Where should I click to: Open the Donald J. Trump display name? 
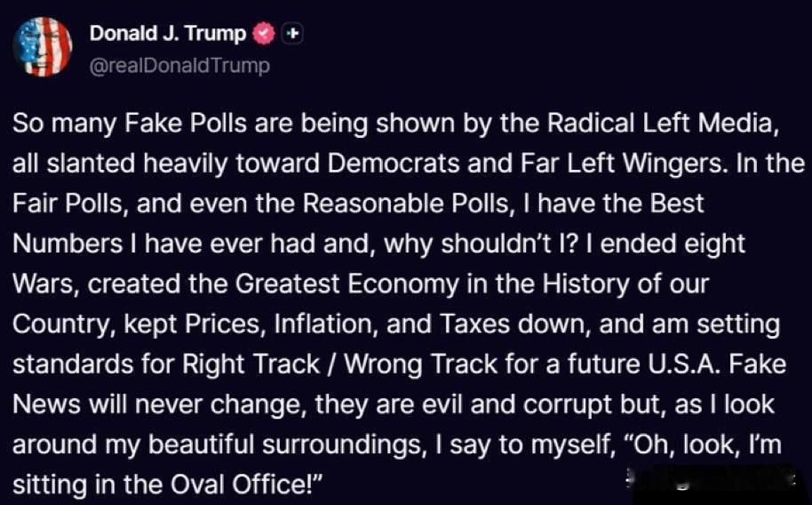168,34
